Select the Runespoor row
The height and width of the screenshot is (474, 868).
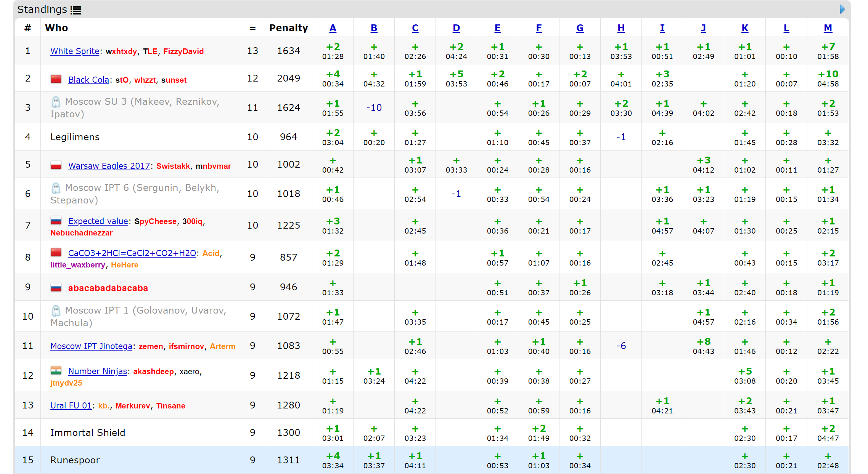(75, 460)
